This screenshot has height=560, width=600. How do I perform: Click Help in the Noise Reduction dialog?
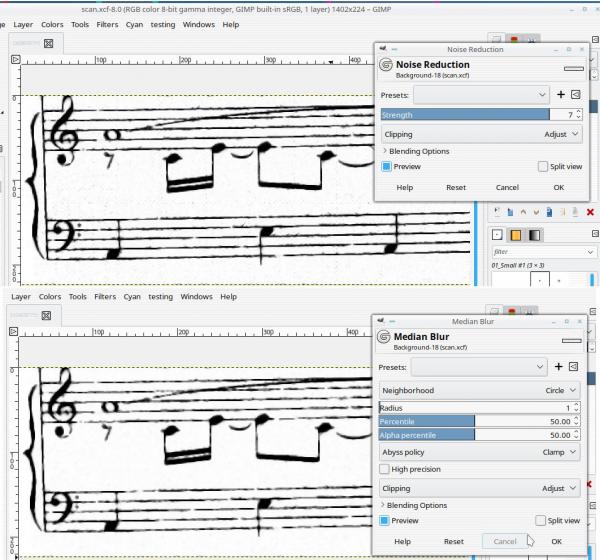[x=404, y=188]
